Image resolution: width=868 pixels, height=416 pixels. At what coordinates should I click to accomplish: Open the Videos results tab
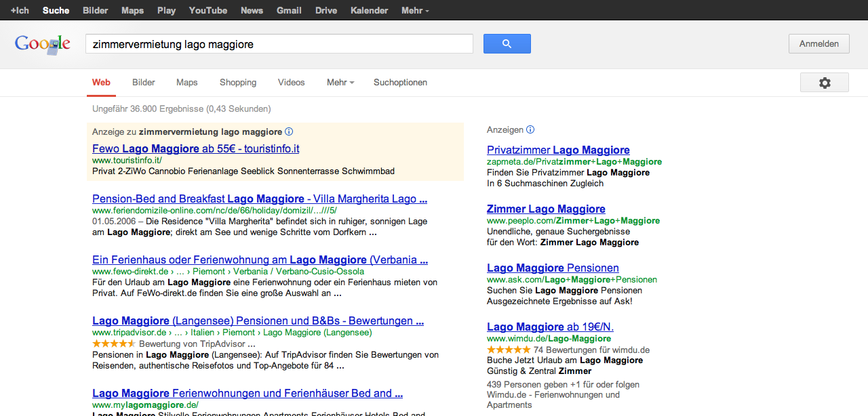[x=292, y=83]
